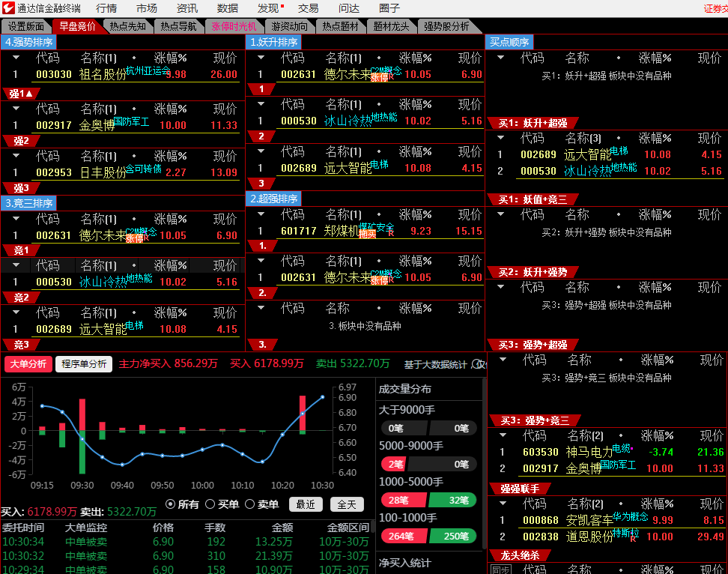Select the 强强联手 tab

(520, 489)
